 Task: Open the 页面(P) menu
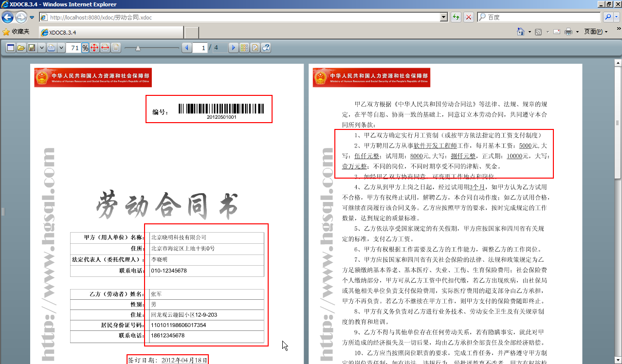596,32
